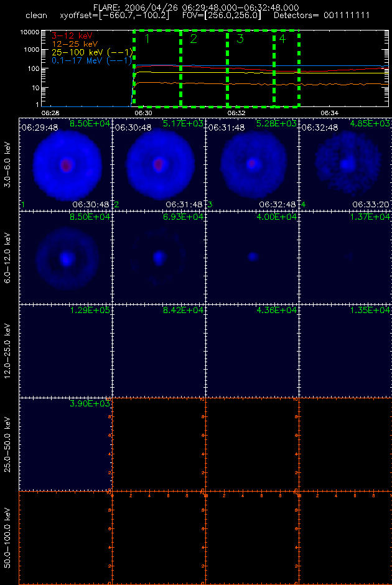Screen dimensions: 392x585
Task: Open the 6.0-12.0 keV image labeled 8.50E+04
Action: [65, 258]
